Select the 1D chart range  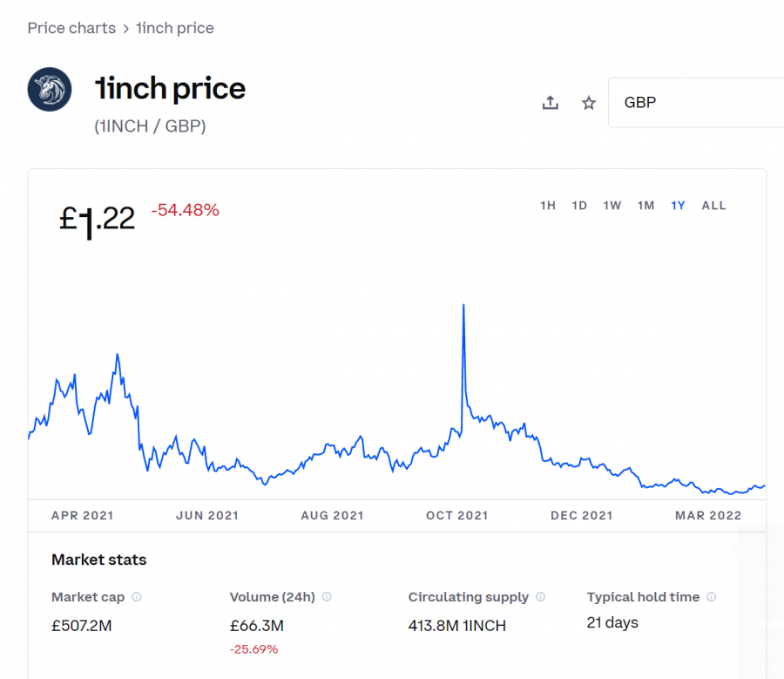pos(579,205)
